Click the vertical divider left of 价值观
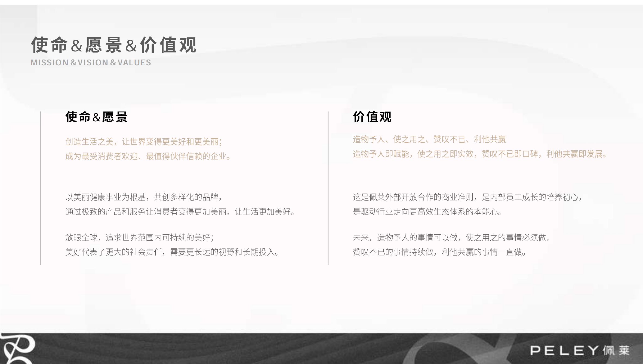 [328, 188]
